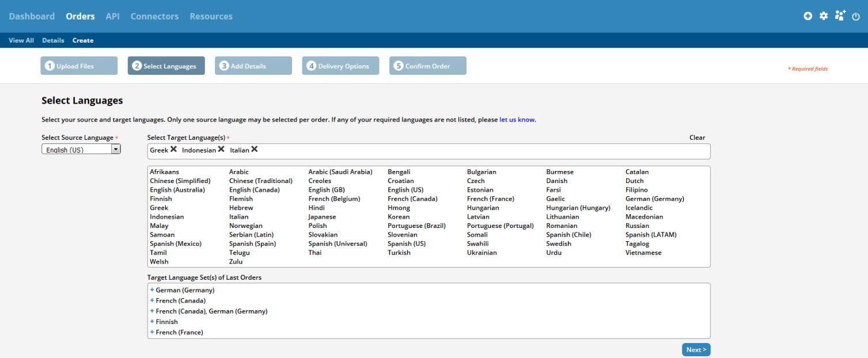Follow the 'let us know' link

click(517, 120)
